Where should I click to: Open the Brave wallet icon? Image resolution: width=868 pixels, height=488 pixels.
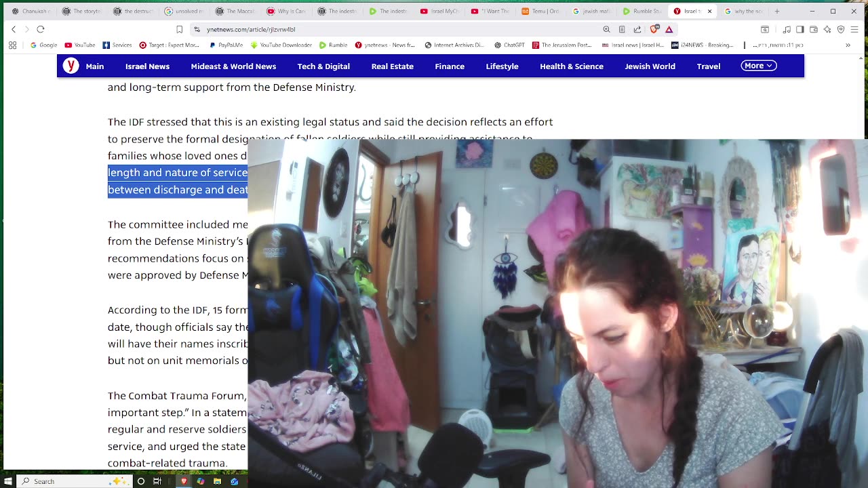tap(814, 29)
